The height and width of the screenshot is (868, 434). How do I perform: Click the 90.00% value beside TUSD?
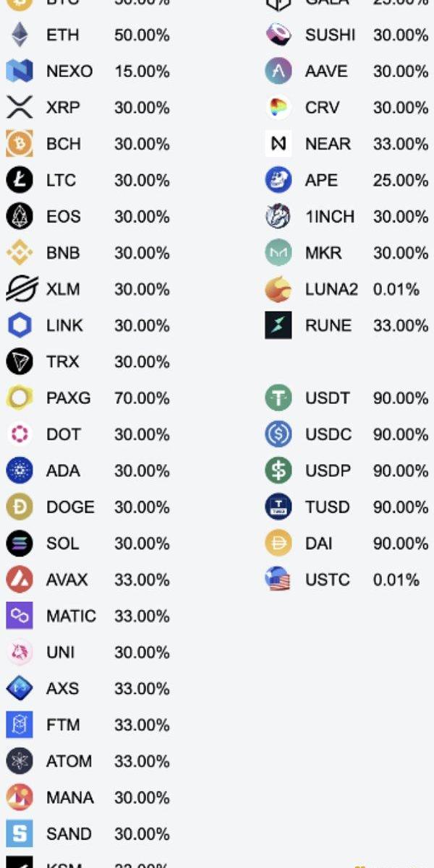[401, 507]
